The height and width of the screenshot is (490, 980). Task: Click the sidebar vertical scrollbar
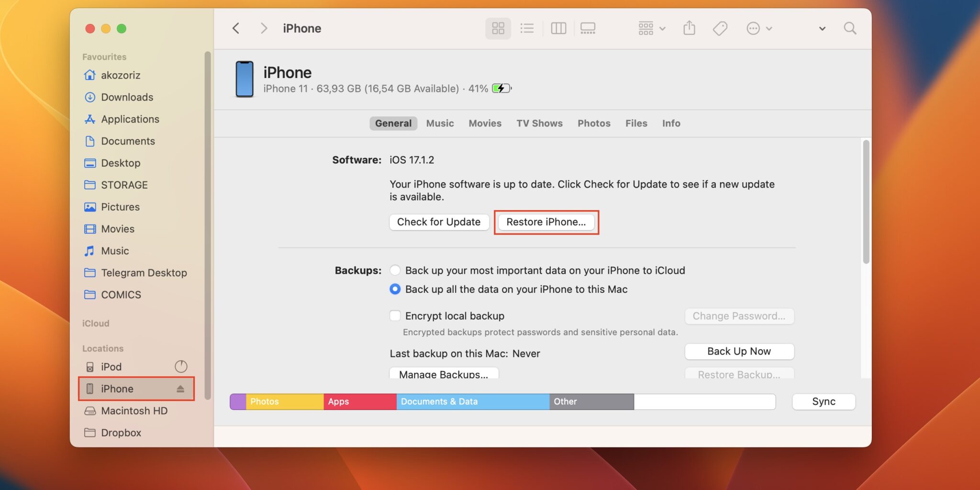(207, 225)
